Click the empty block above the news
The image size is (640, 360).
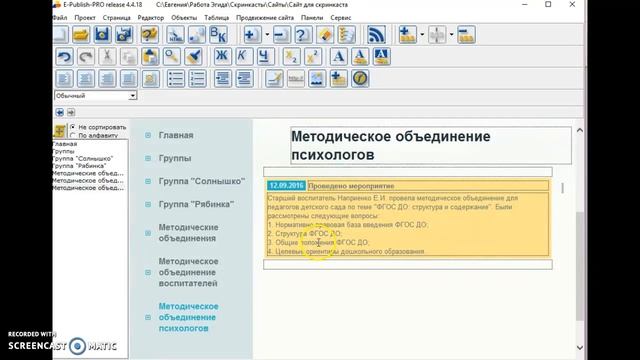coord(408,172)
